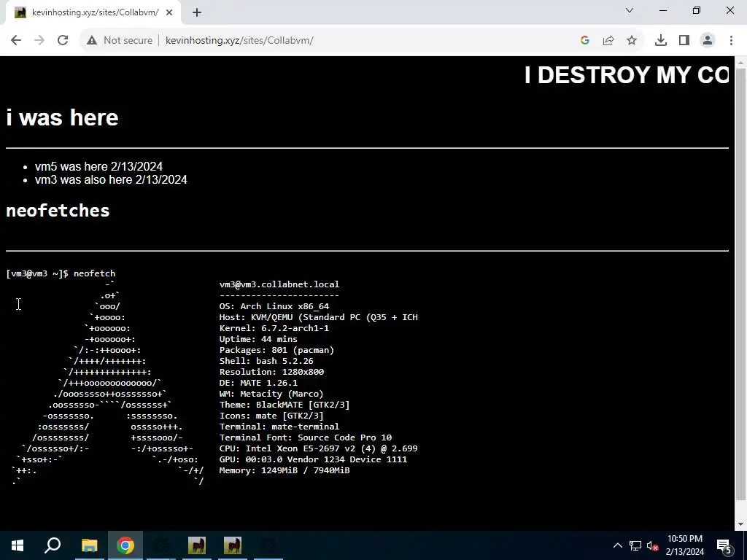The image size is (747, 560).
Task: Click the scrollbar down arrow
Action: coord(741,524)
